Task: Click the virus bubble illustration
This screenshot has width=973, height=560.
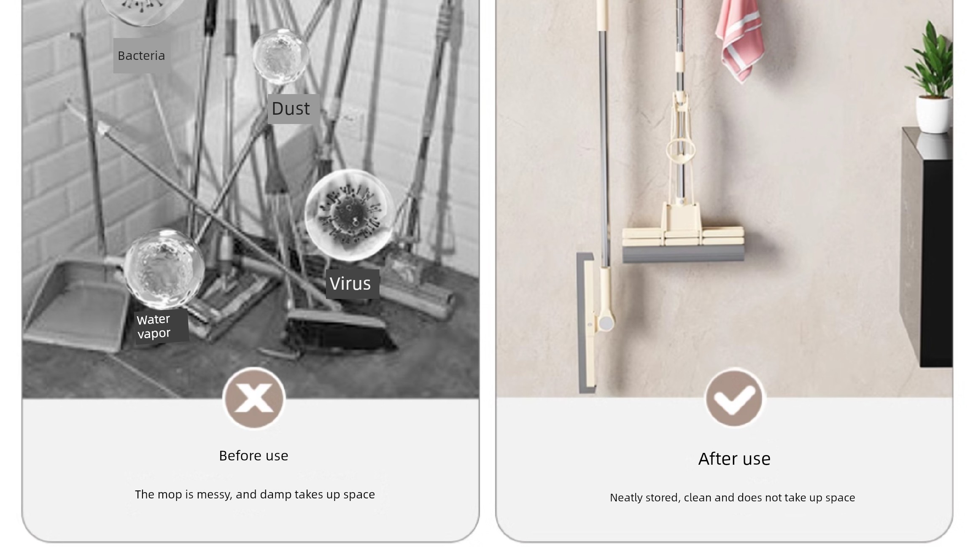Action: point(349,214)
